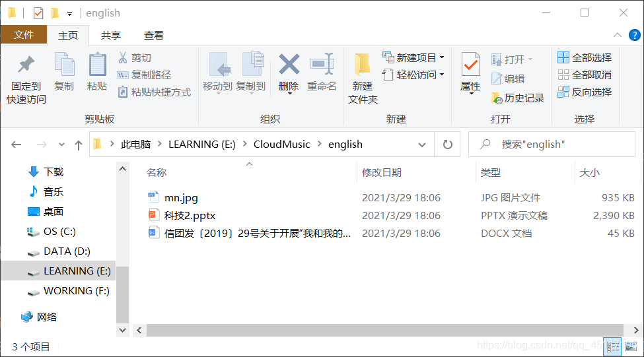The height and width of the screenshot is (357, 644).
Task: Navigate to CloudMusic breadcrumb
Action: pyautogui.click(x=282, y=145)
